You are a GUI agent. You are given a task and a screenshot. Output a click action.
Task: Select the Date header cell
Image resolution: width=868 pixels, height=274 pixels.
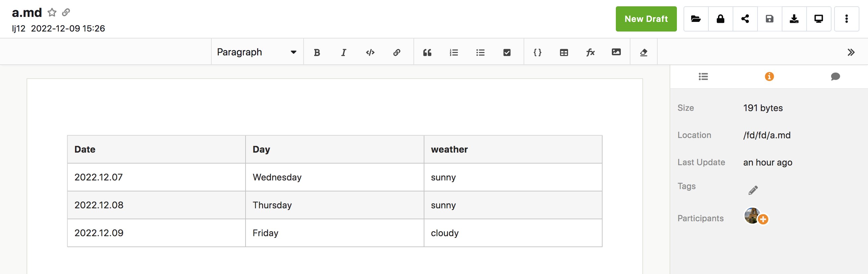coord(156,150)
